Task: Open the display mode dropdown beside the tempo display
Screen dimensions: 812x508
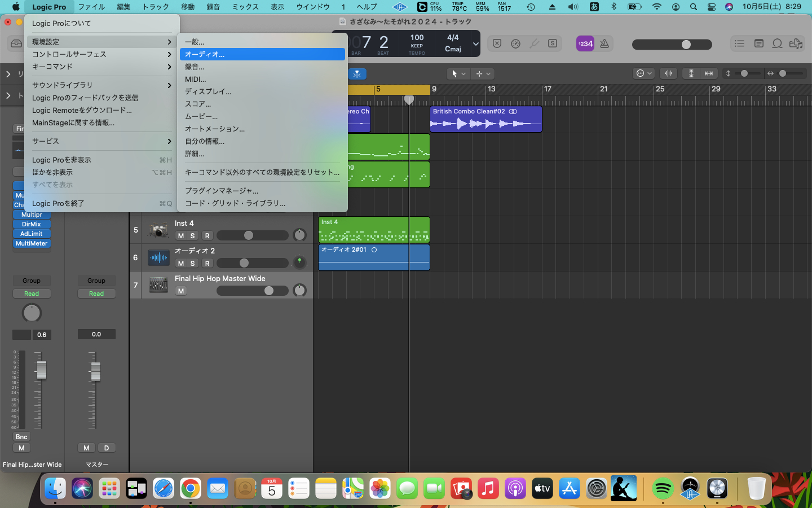Action: 475,43
